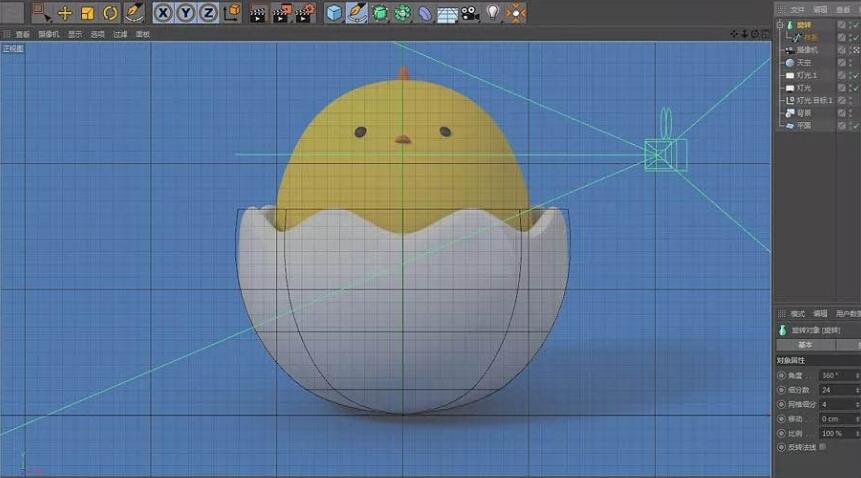Open the green subdivision generator icon

click(x=379, y=13)
